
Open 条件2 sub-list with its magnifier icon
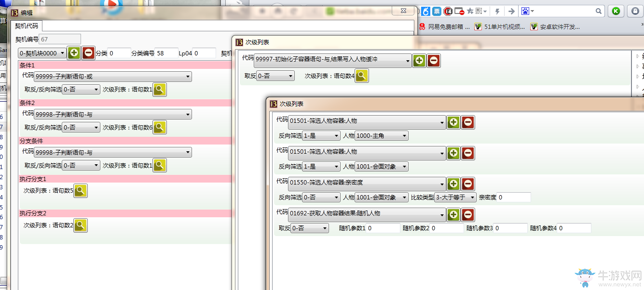[x=159, y=127]
